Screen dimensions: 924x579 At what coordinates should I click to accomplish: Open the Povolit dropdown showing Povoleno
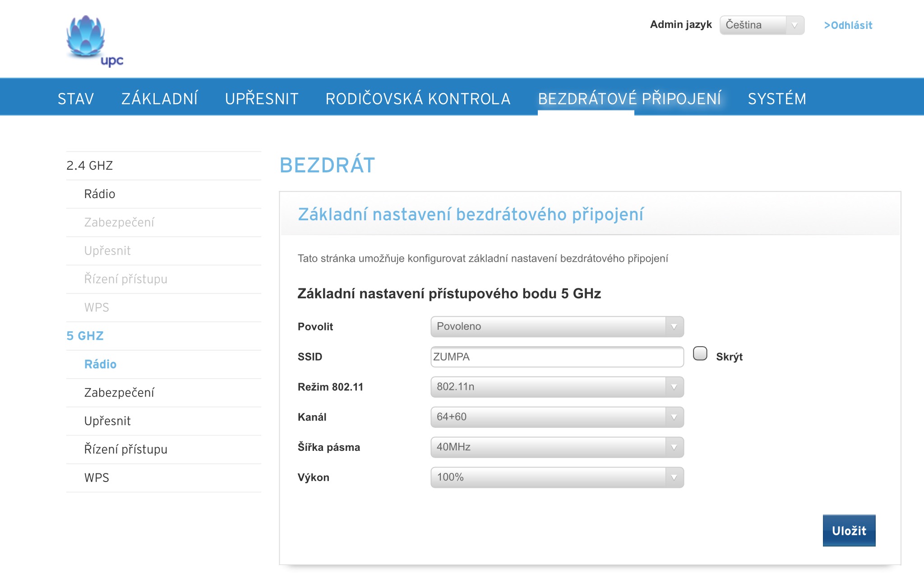click(x=557, y=327)
